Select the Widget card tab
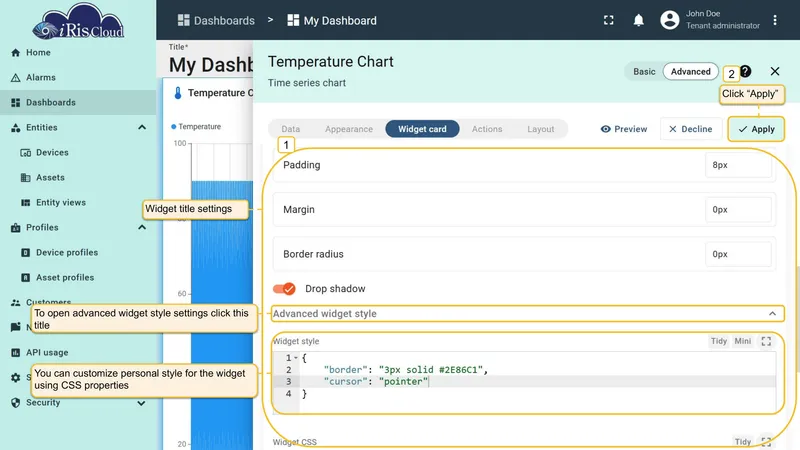800x450 pixels. coord(422,129)
